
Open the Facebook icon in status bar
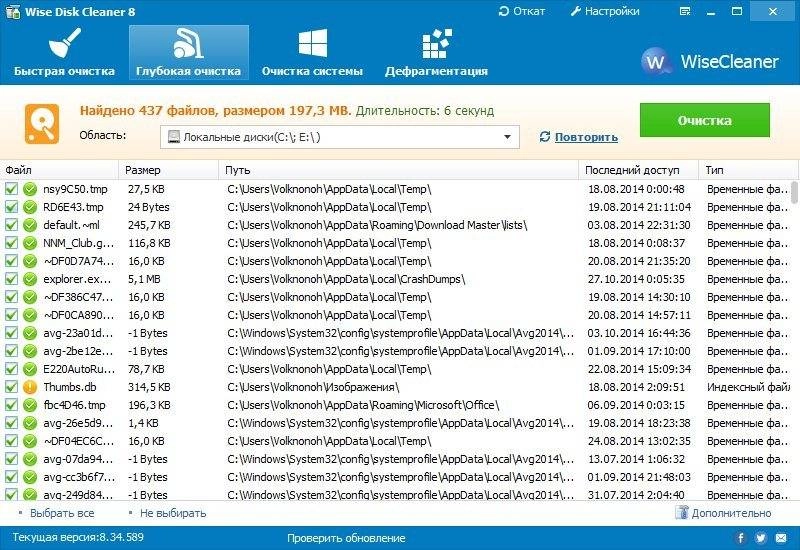[741, 538]
